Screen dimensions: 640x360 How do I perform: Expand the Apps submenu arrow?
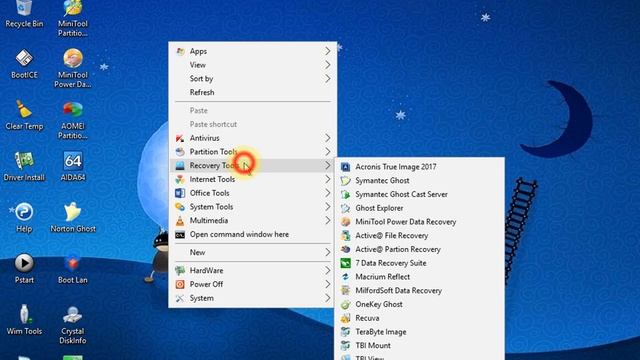[328, 51]
